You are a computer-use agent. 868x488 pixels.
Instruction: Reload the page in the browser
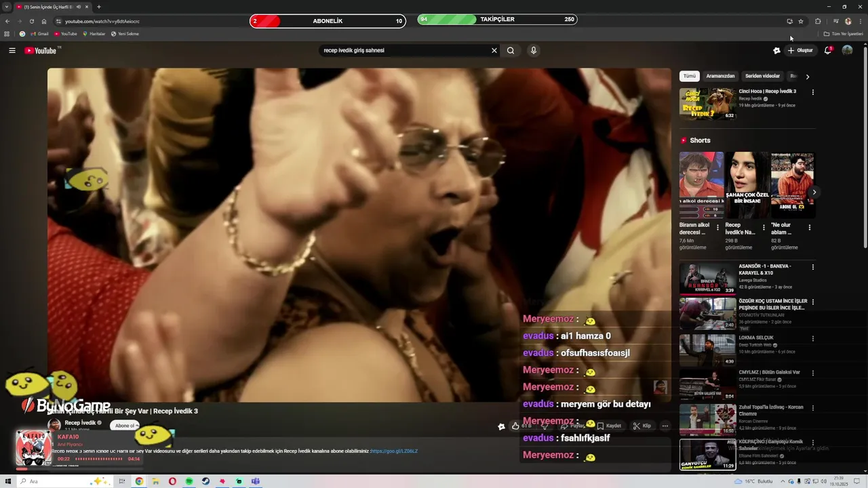pos(32,21)
